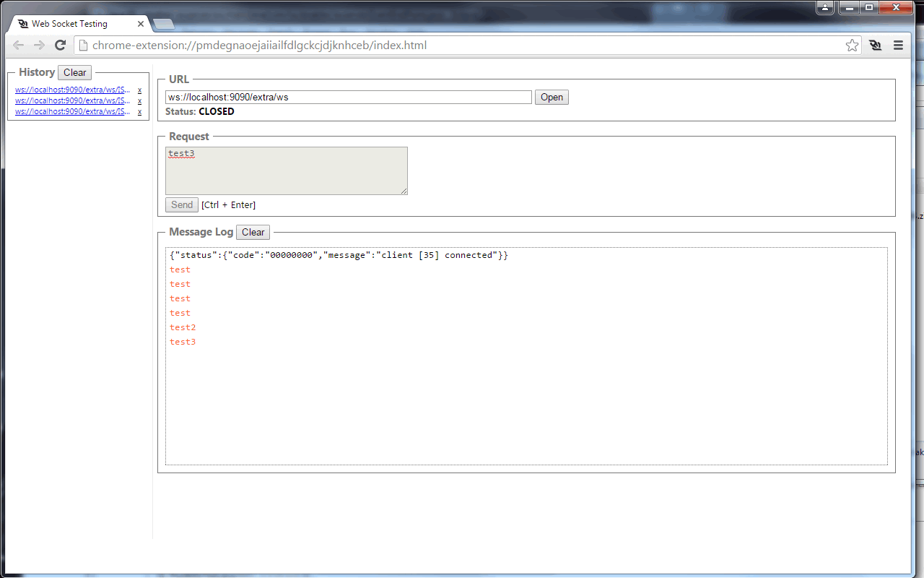Viewport: 924px width, 578px height.
Task: Click the page icon in the address bar
Action: point(83,45)
